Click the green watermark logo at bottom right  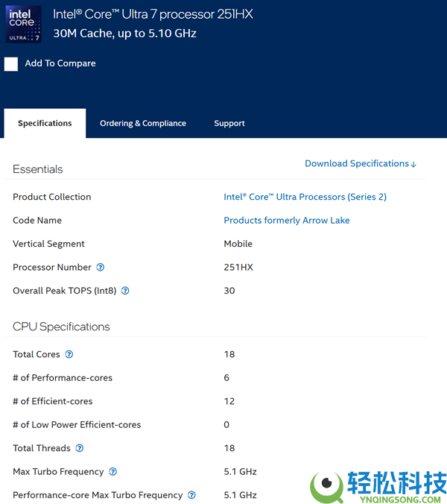pyautogui.click(x=326, y=486)
